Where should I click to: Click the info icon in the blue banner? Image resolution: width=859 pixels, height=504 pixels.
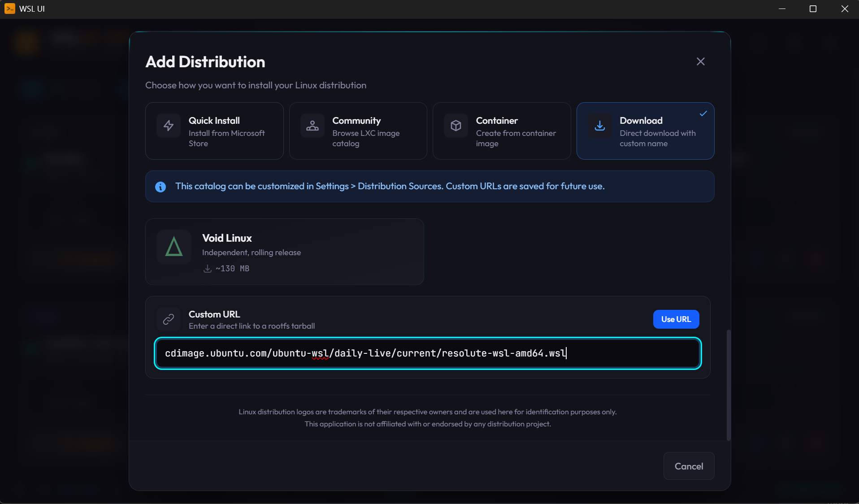160,187
